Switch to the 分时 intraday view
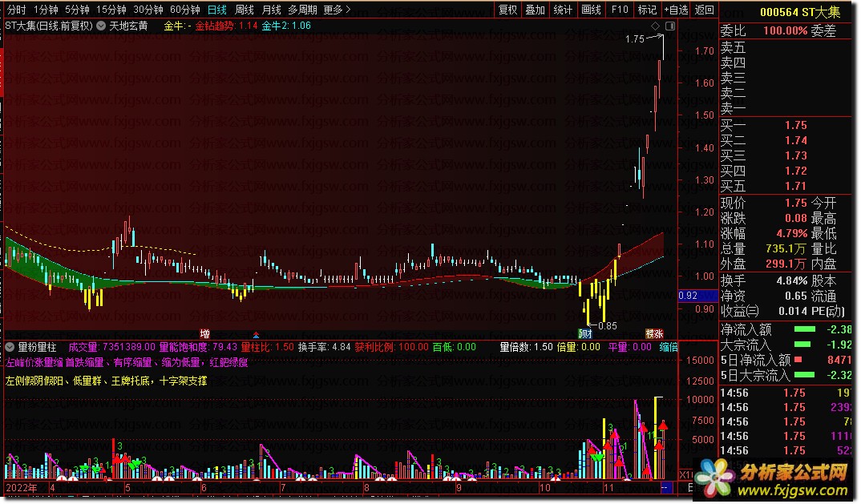This screenshot has height=504, width=861. coord(16,10)
